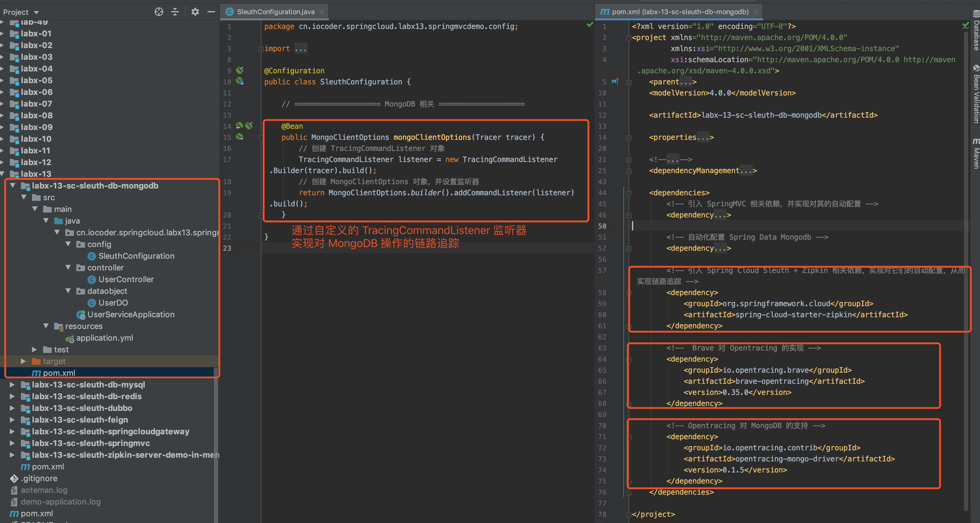The image size is (980, 523).
Task: Open application.yml in project tree
Action: [104, 338]
